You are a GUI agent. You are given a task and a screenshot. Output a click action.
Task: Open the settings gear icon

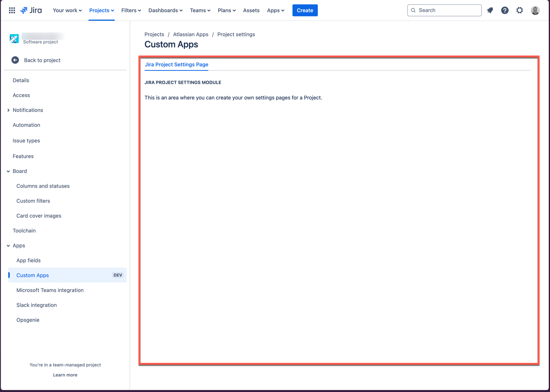[x=519, y=10]
